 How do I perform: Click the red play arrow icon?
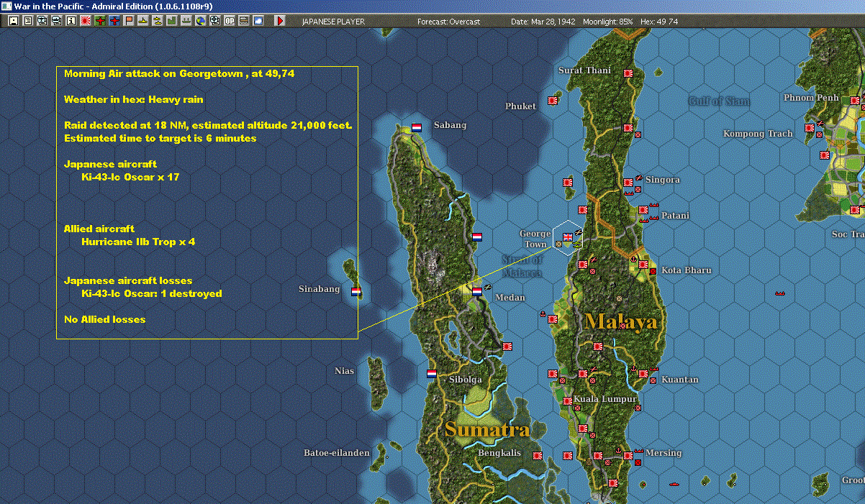[281, 21]
